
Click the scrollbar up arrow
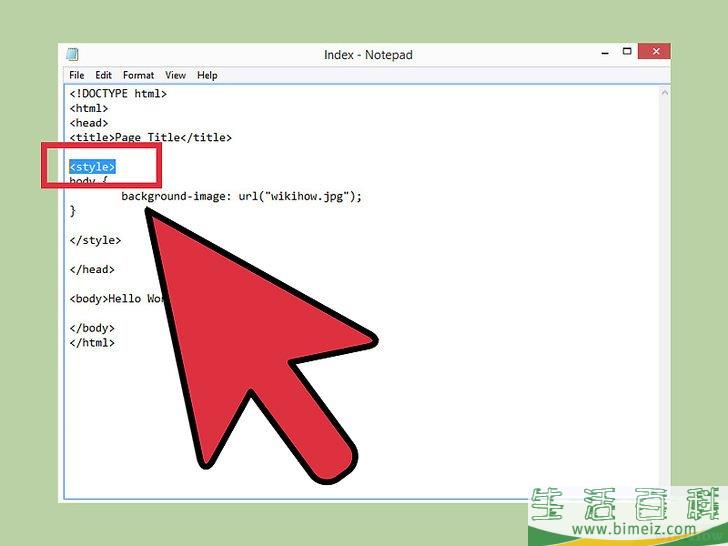[x=664, y=93]
